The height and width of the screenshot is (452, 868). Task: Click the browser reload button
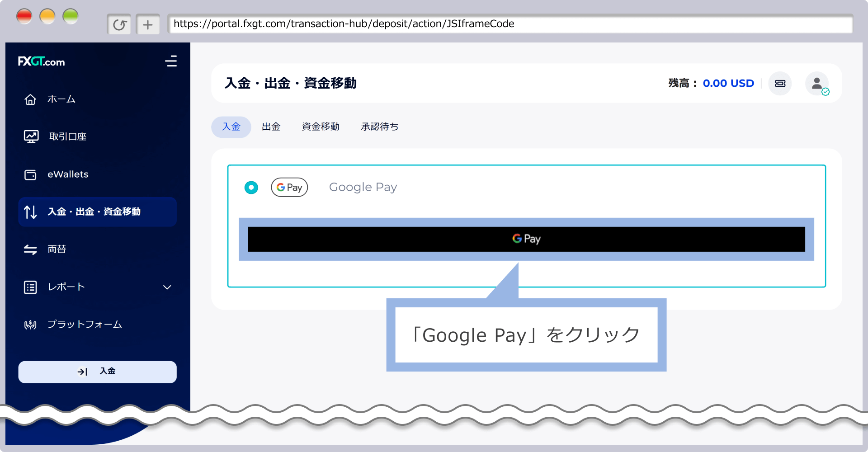coord(119,24)
